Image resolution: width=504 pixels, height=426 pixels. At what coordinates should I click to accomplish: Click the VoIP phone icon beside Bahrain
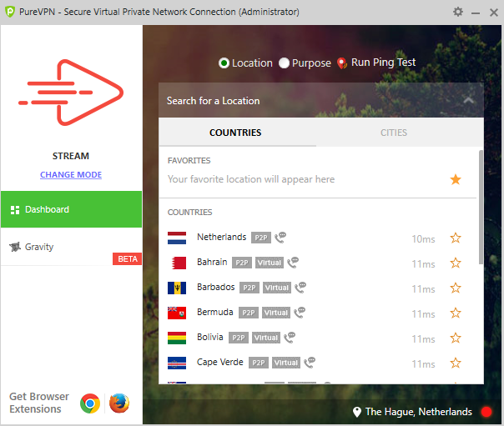click(x=293, y=263)
